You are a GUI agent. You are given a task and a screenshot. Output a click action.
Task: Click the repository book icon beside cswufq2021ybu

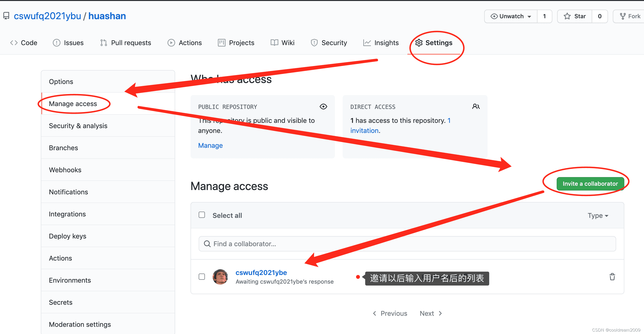click(x=6, y=16)
